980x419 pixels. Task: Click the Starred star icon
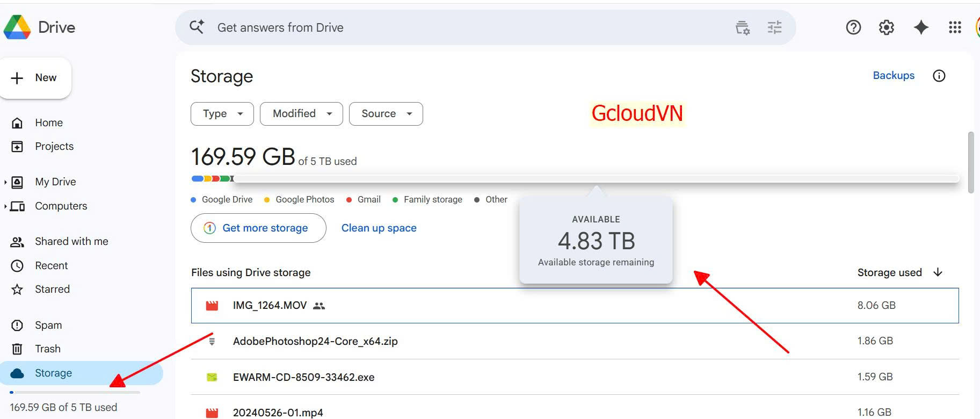[x=17, y=290]
